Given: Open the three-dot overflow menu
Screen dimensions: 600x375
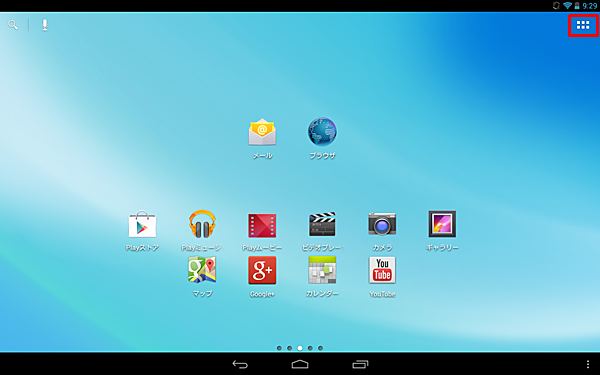Looking at the screenshot, I should (x=588, y=364).
